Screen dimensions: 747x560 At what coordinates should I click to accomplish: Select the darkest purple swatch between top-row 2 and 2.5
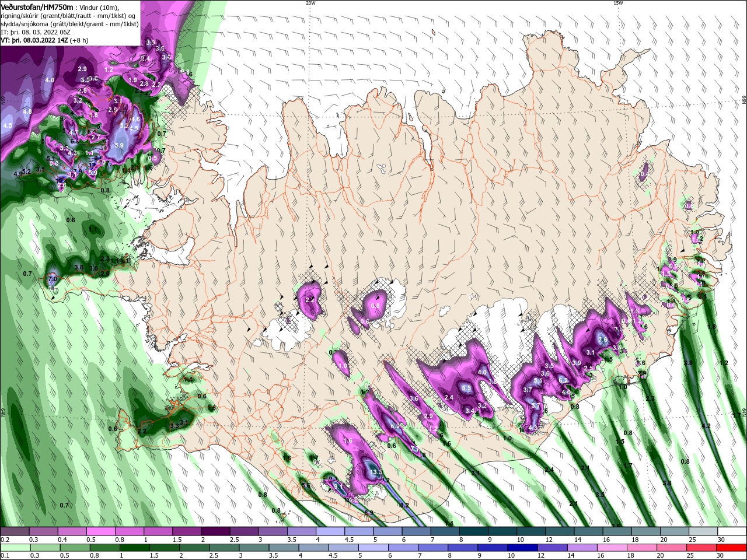click(x=215, y=531)
